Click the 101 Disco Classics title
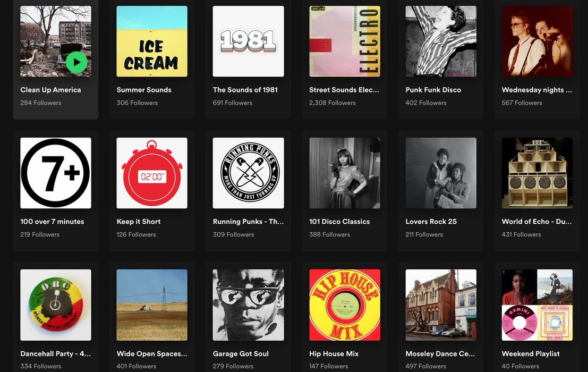This screenshot has height=372, width=588. [339, 222]
